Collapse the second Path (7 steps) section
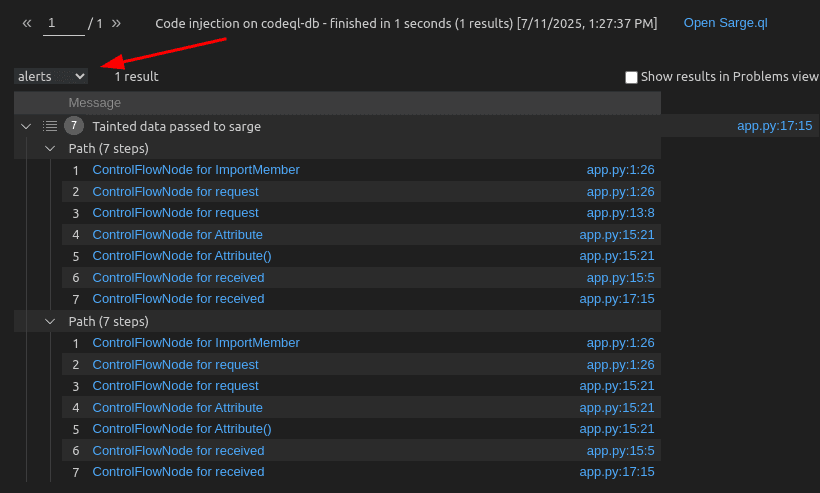This screenshot has width=820, height=493. [50, 322]
